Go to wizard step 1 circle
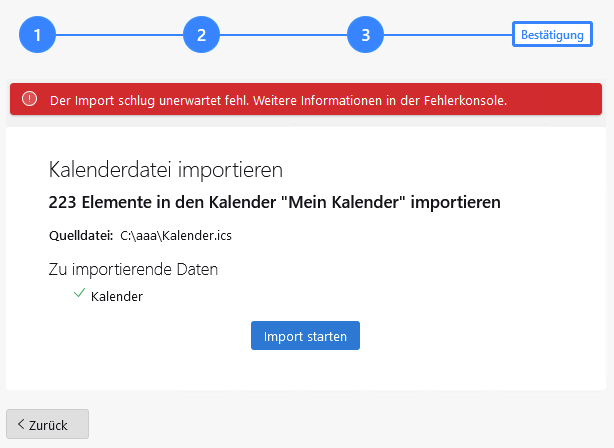614x448 pixels. [x=37, y=35]
